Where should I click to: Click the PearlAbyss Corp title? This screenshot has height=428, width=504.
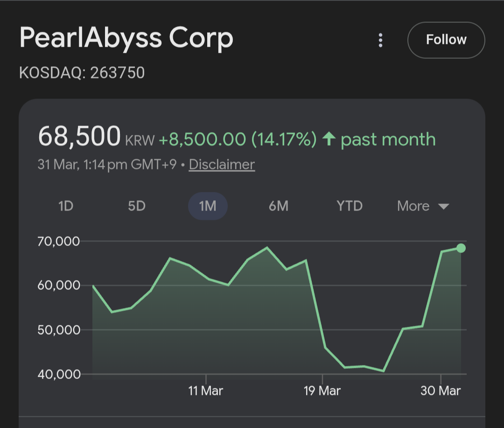126,39
